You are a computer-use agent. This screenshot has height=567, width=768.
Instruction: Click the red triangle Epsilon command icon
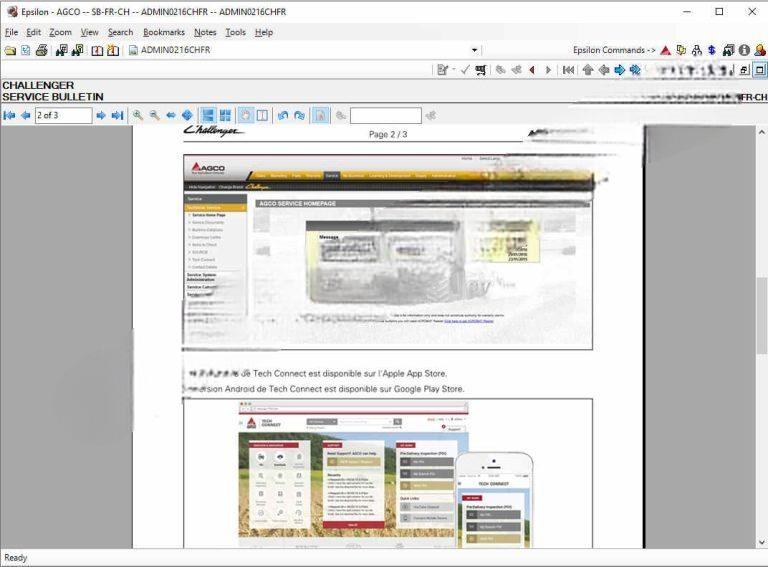(x=665, y=50)
